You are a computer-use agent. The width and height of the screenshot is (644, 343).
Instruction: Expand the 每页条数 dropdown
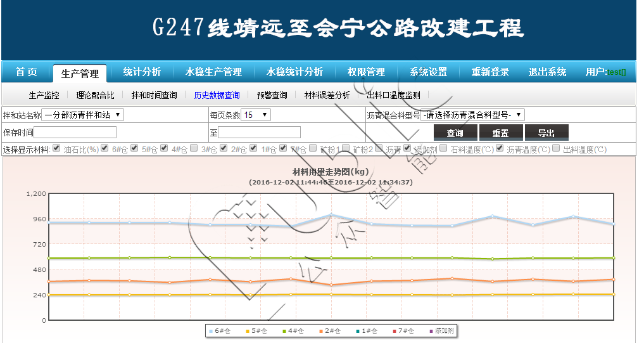[x=255, y=115]
